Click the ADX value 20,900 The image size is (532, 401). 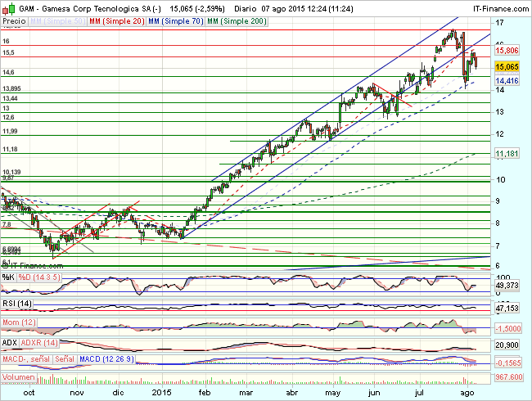507,345
